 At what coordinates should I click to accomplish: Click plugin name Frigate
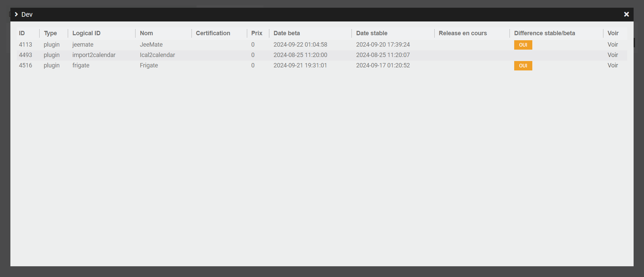point(149,65)
